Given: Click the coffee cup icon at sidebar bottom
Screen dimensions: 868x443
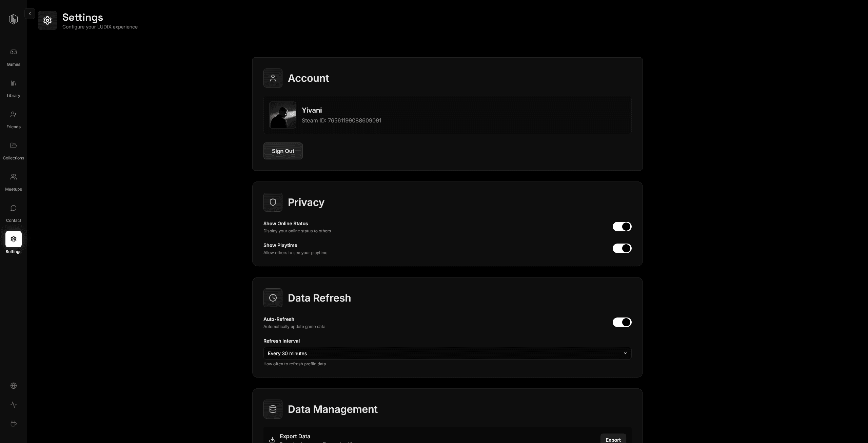Looking at the screenshot, I should pos(13,424).
